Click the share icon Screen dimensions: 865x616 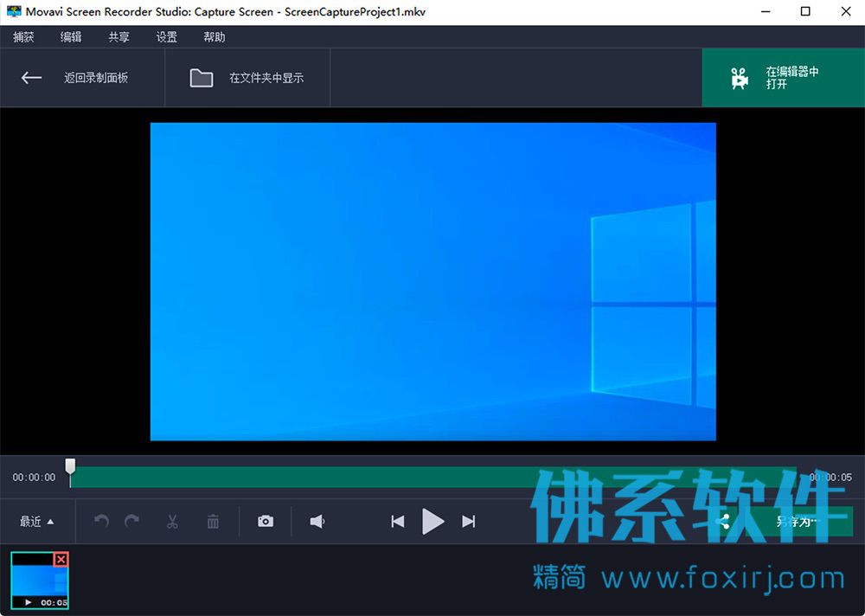(722, 521)
